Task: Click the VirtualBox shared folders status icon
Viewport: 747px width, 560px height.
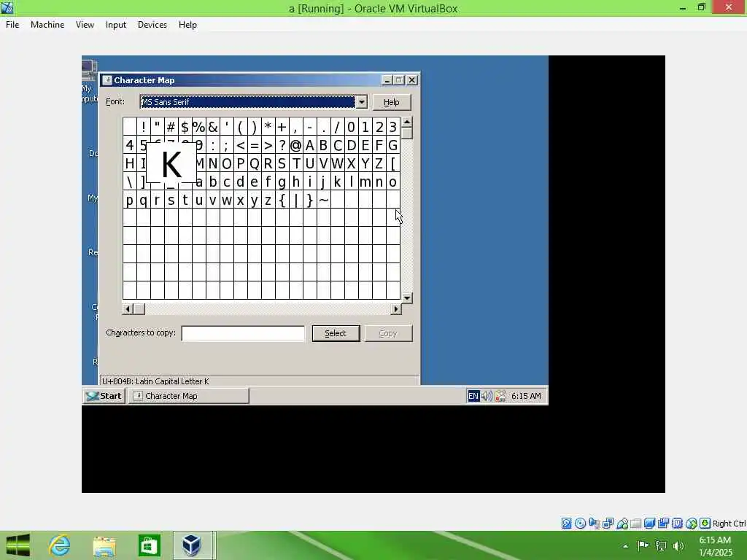Action: 636,524
